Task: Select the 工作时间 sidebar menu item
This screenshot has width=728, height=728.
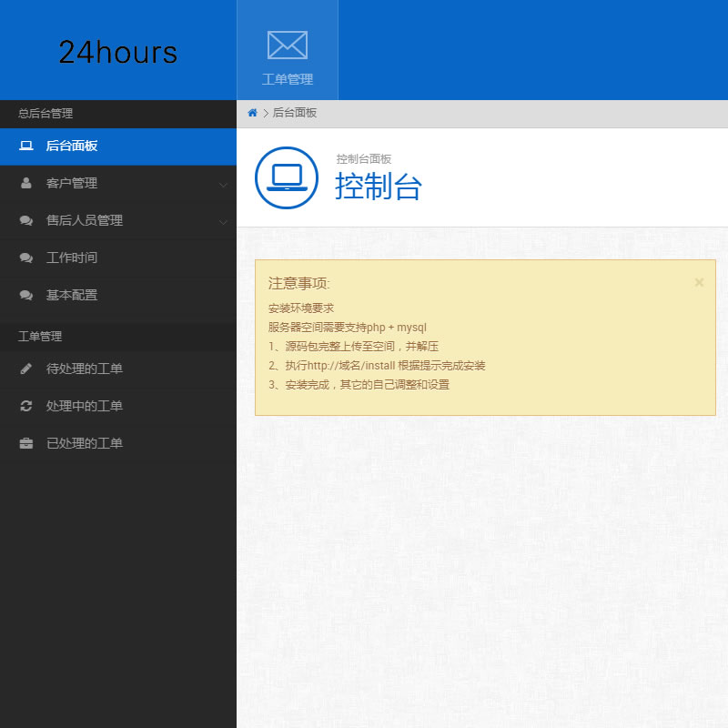Action: point(73,258)
